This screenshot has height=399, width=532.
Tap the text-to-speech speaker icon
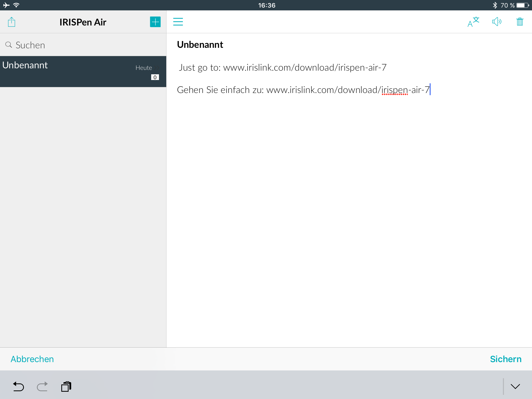497,22
